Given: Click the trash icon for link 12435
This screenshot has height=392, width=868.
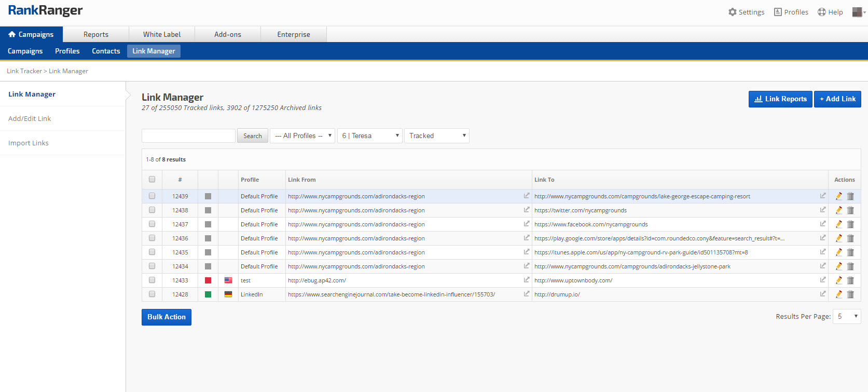Looking at the screenshot, I should (x=850, y=252).
